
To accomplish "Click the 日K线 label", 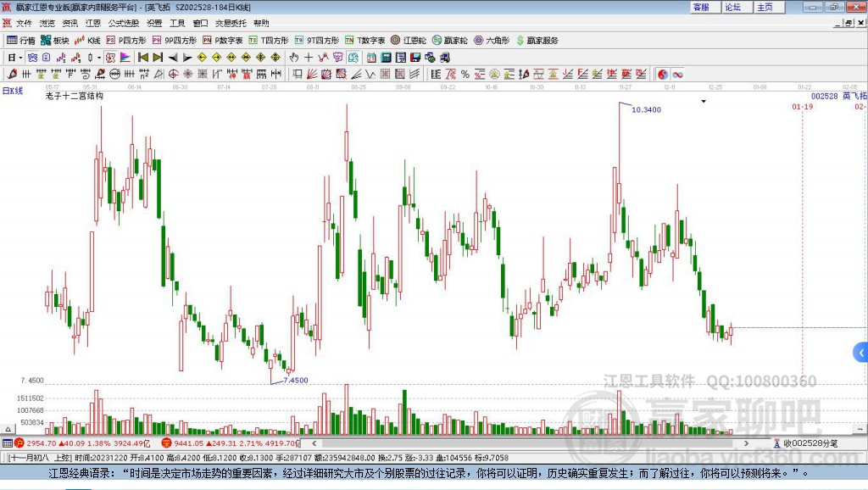I will tap(13, 91).
